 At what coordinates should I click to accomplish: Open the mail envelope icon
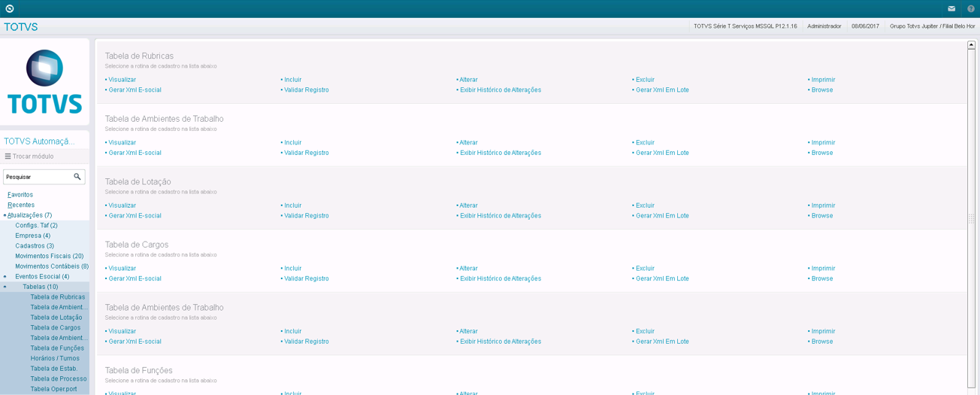click(x=951, y=8)
